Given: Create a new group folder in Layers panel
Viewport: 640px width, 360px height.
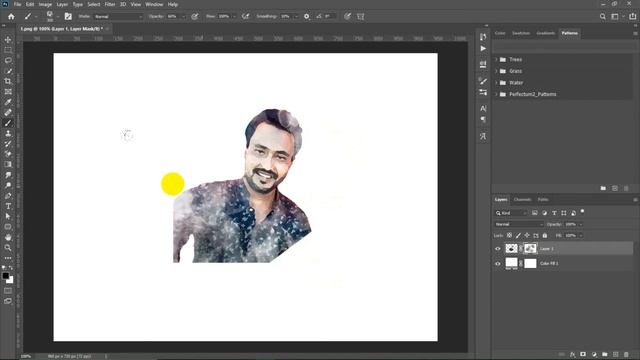Looking at the screenshot, I should point(605,354).
